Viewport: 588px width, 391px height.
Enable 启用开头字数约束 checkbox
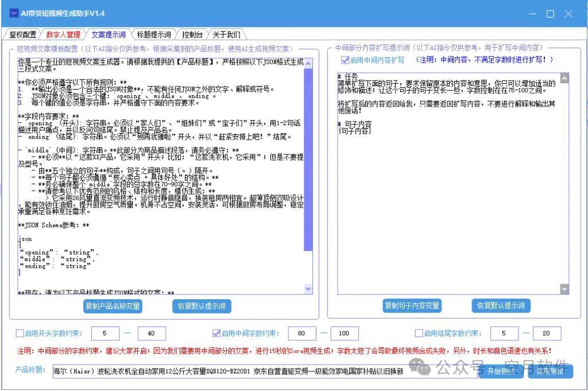20,333
